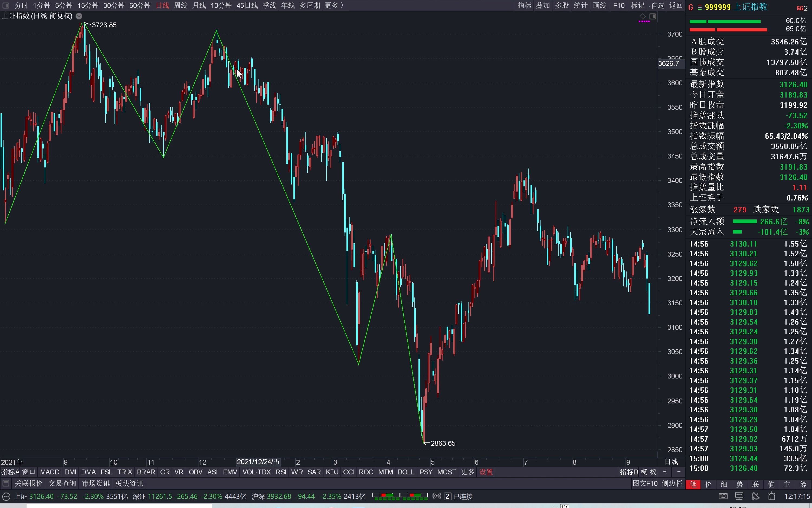
Task: Select the 60分钟 period
Action: [140, 5]
